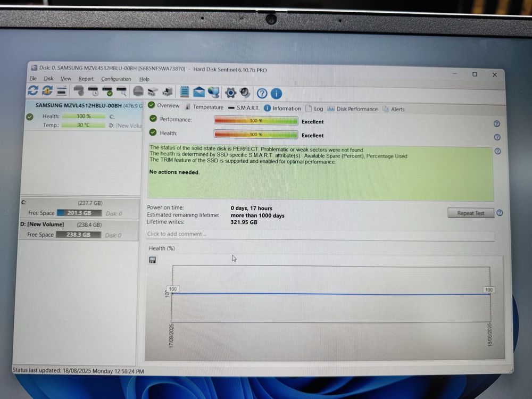The image size is (532, 399).
Task: Switch to the Alerts tab
Action: 394,109
